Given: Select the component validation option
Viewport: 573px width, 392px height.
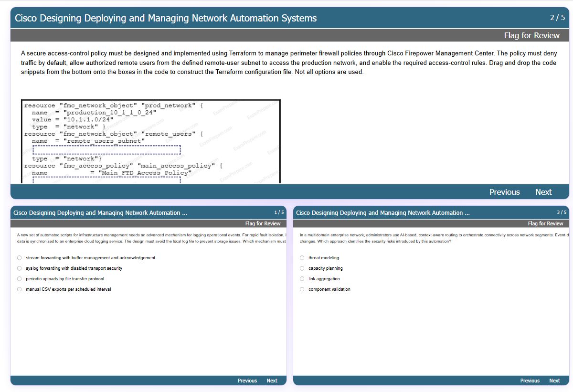Looking at the screenshot, I should coord(302,289).
